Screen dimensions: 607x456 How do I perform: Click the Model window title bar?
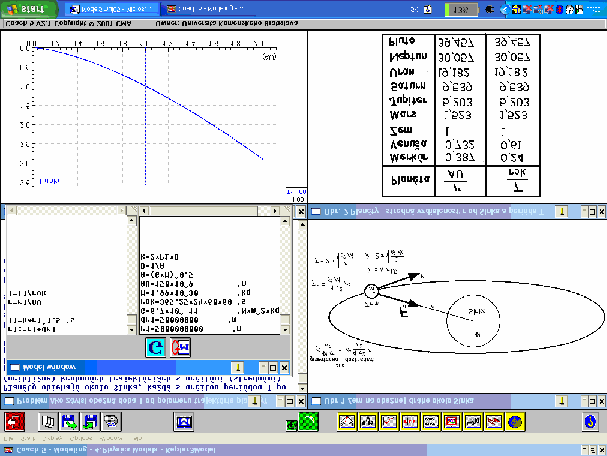tap(149, 367)
